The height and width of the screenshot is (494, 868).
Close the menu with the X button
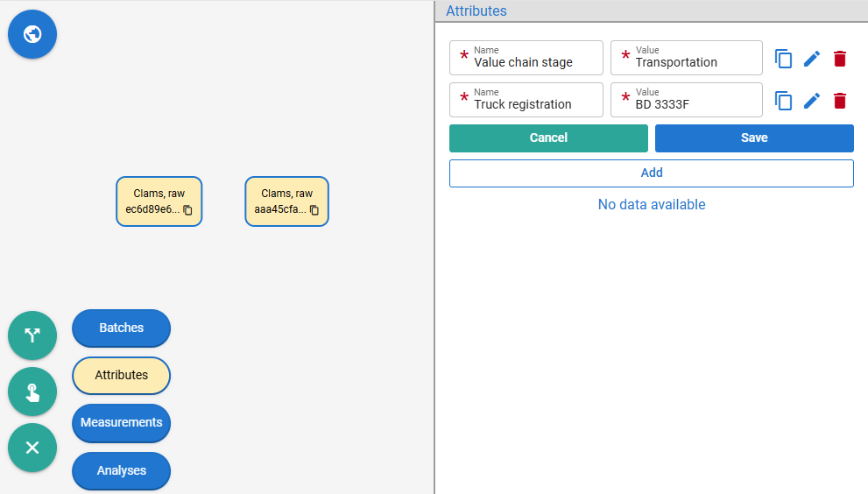click(32, 448)
